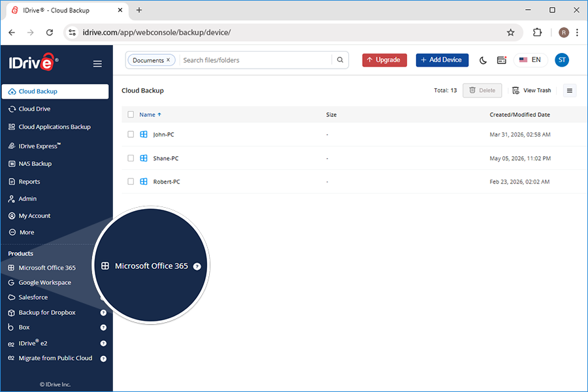Screen dimensions: 588x392
Task: Click the Delete button
Action: (482, 90)
